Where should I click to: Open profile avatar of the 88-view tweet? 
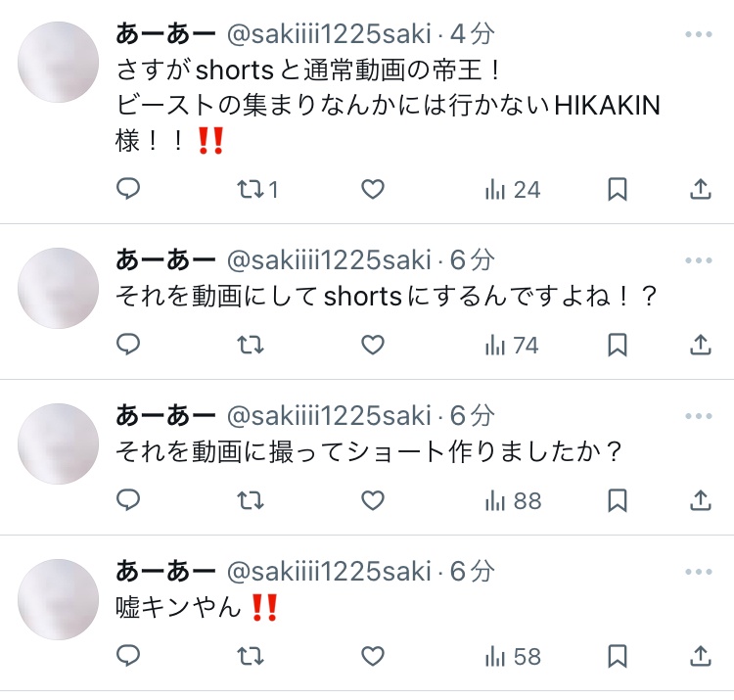tap(58, 443)
